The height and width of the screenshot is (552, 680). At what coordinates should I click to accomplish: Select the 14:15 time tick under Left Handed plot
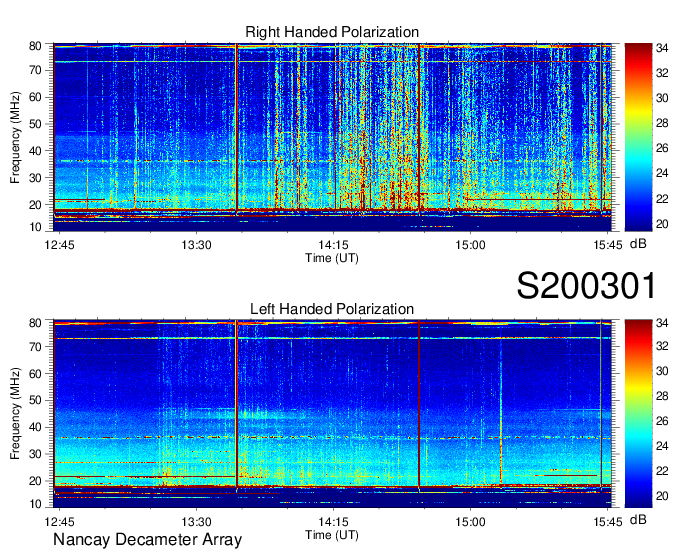333,522
